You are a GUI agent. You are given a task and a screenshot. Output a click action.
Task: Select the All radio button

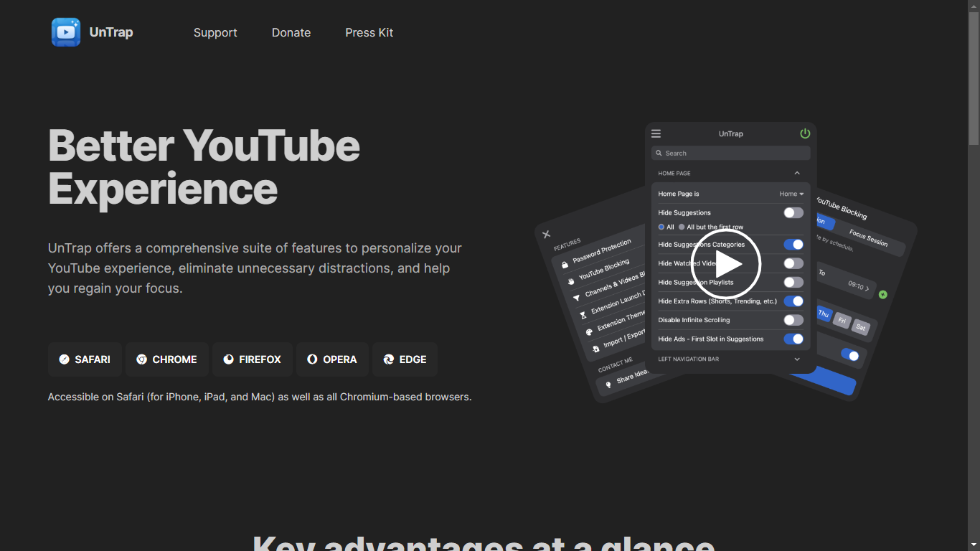[661, 227]
